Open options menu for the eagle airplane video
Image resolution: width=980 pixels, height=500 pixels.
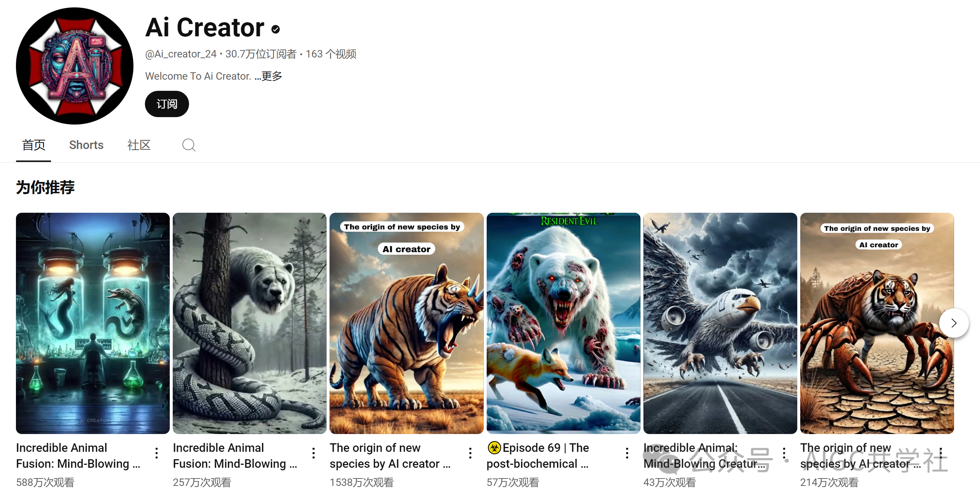784,453
